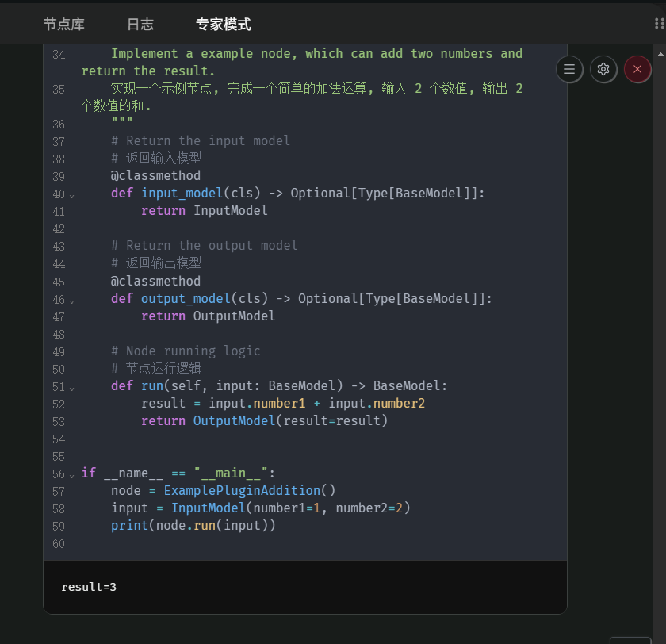Collapse the input_model function fold at line 40

tap(72, 196)
